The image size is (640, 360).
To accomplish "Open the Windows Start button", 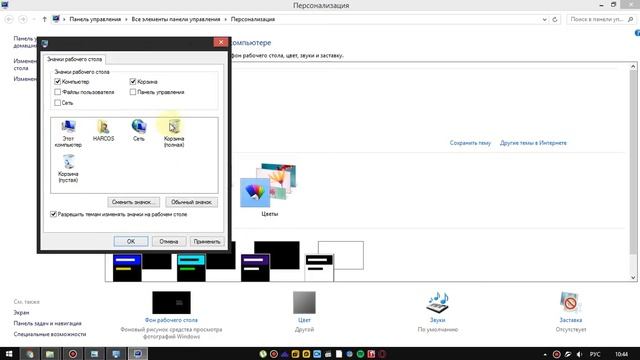I will click(9, 354).
